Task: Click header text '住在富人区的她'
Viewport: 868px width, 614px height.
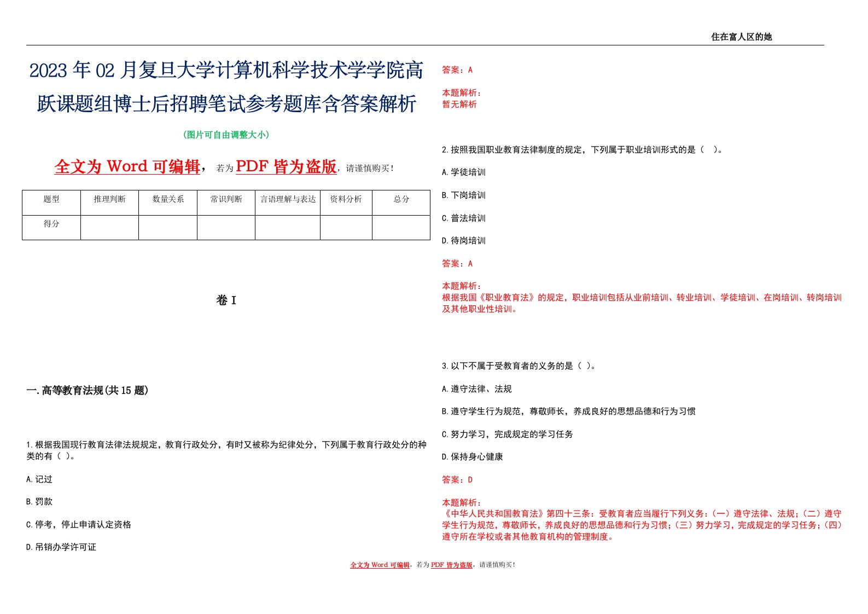Action: [741, 37]
